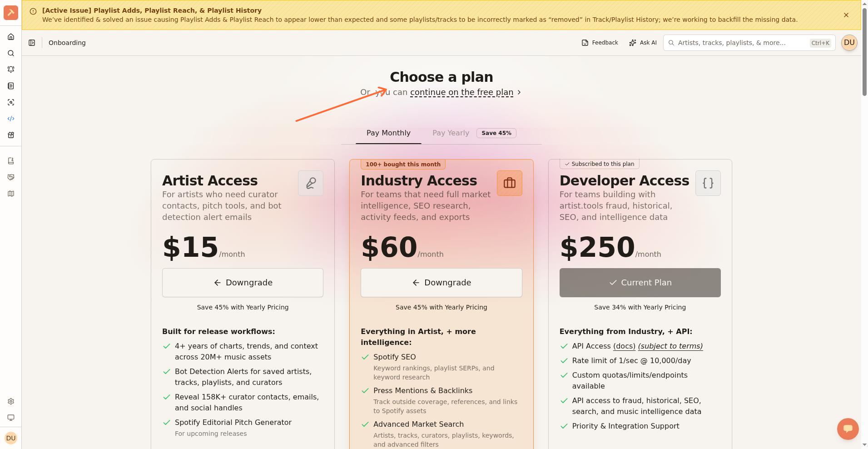This screenshot has width=868, height=449.
Task: Click Rate limit of 1/sec feature
Action: [631, 361]
